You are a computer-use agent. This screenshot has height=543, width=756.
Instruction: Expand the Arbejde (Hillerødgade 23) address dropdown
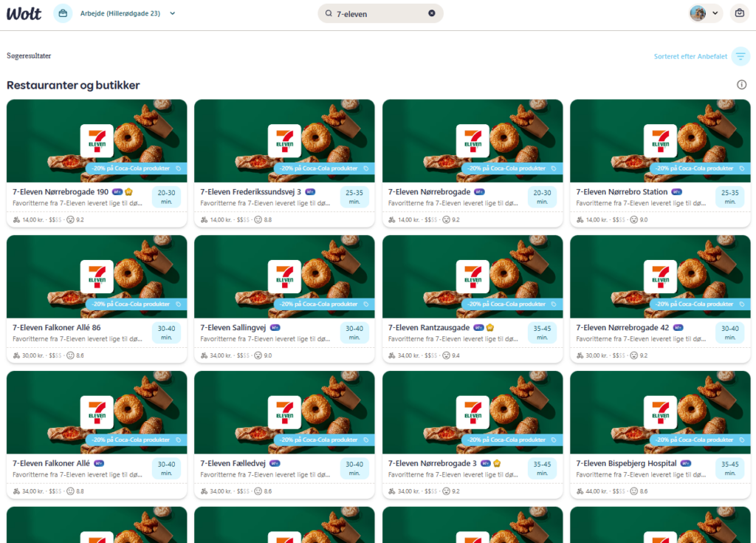click(x=173, y=13)
